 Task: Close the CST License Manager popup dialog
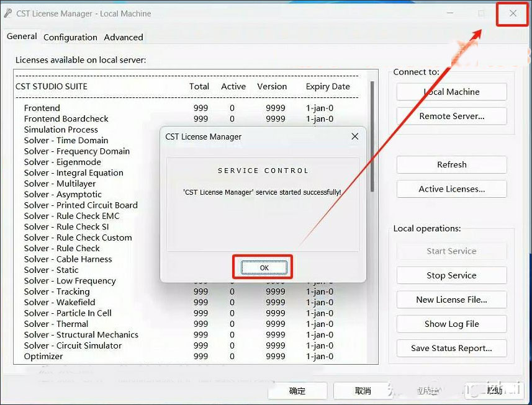point(355,136)
